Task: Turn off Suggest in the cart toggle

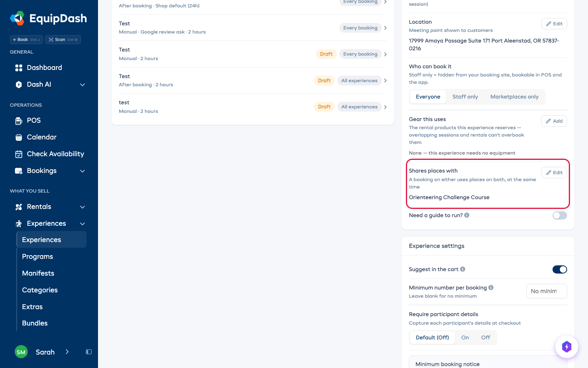Action: click(560, 269)
